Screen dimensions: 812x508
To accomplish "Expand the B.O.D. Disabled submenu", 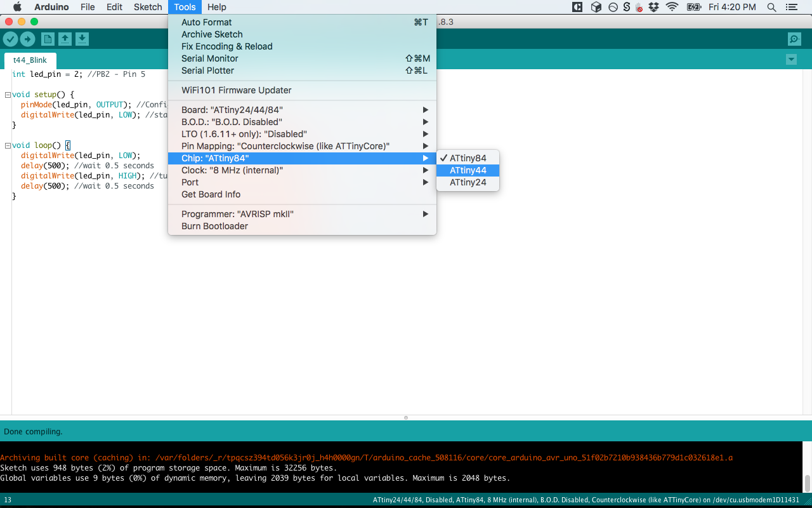I will pos(302,122).
